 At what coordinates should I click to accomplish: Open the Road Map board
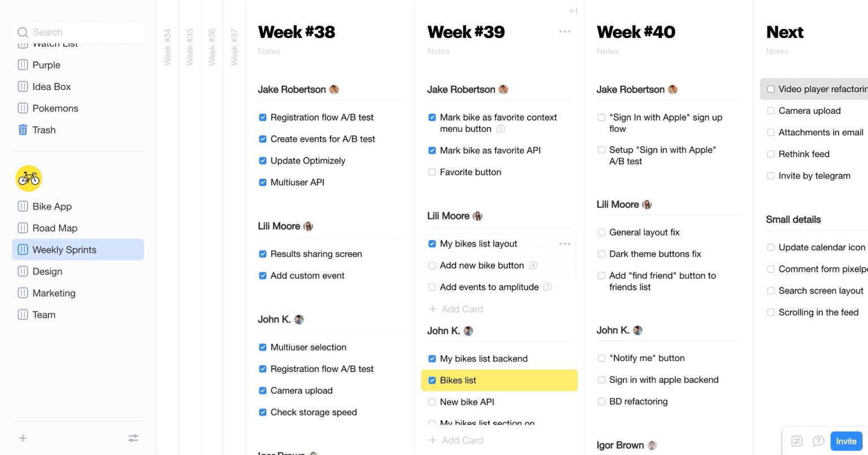[55, 228]
